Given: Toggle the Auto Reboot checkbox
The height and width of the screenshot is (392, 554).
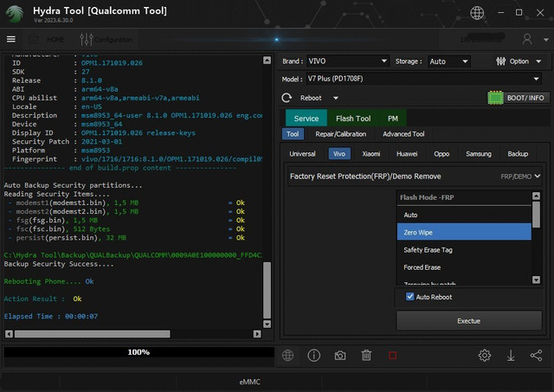Looking at the screenshot, I should pos(409,297).
